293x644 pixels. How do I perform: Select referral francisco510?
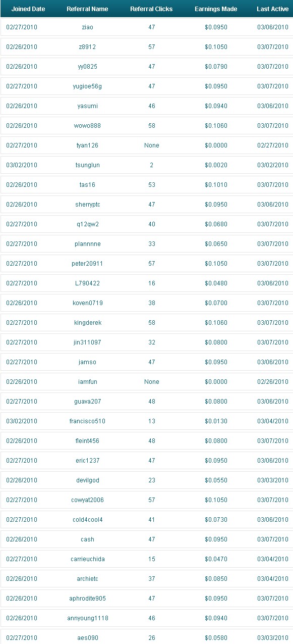click(87, 421)
